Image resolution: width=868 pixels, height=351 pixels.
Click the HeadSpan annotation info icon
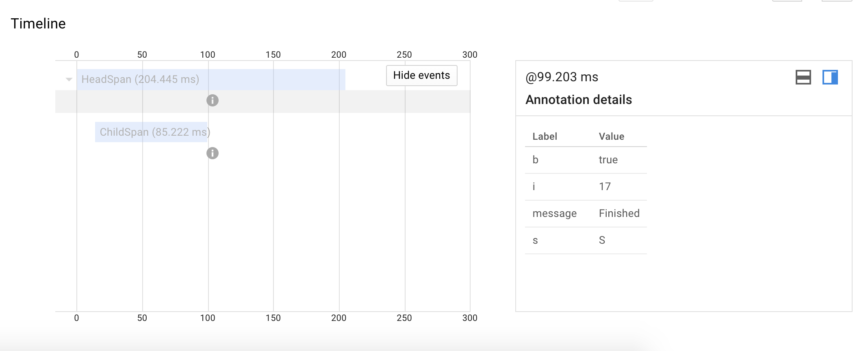[213, 100]
